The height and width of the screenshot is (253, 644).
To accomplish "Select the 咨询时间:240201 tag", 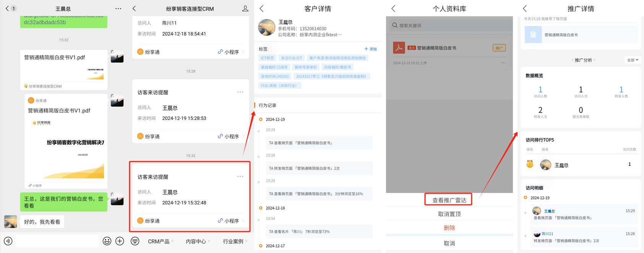I will point(275,76).
